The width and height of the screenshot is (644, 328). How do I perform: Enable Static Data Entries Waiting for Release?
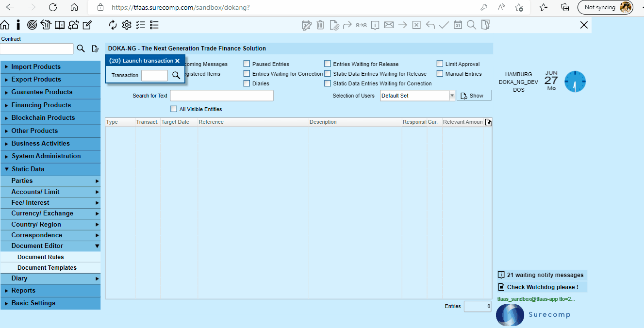click(328, 73)
